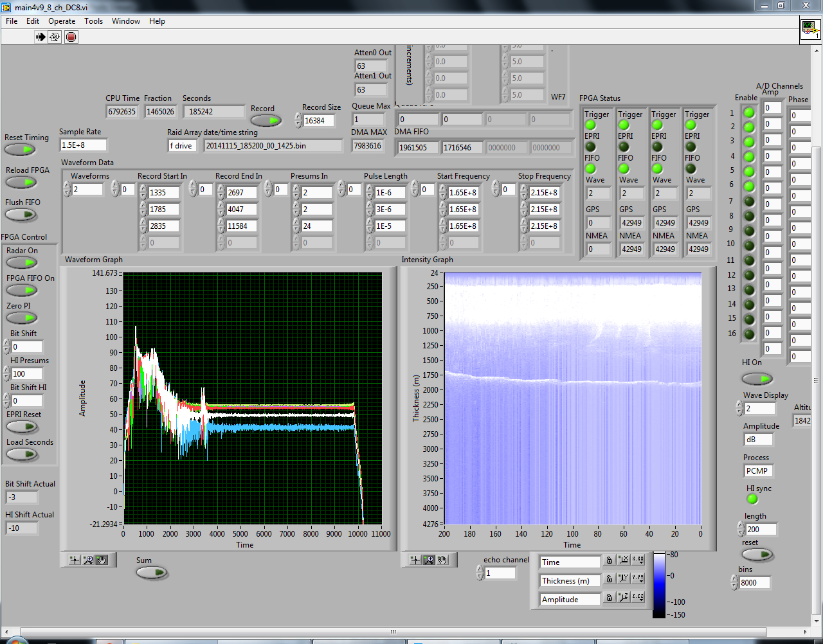Toggle the Radar On switch
This screenshot has width=823, height=644.
tap(22, 262)
